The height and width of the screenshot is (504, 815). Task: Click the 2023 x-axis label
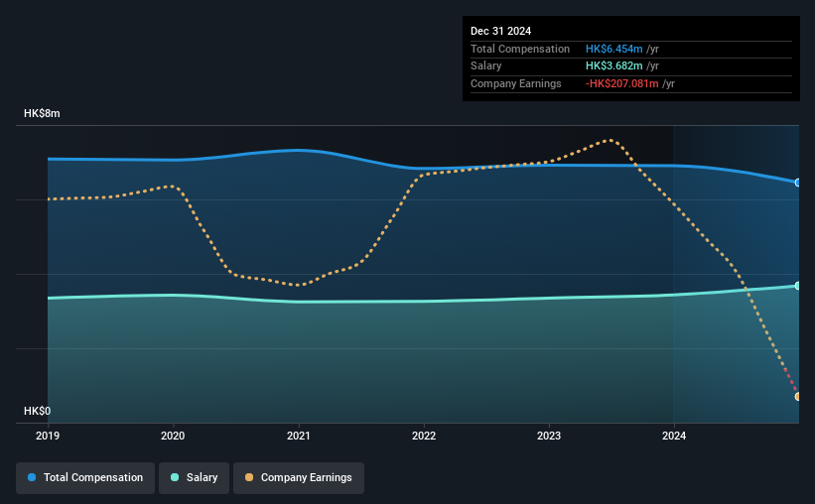pyautogui.click(x=549, y=436)
